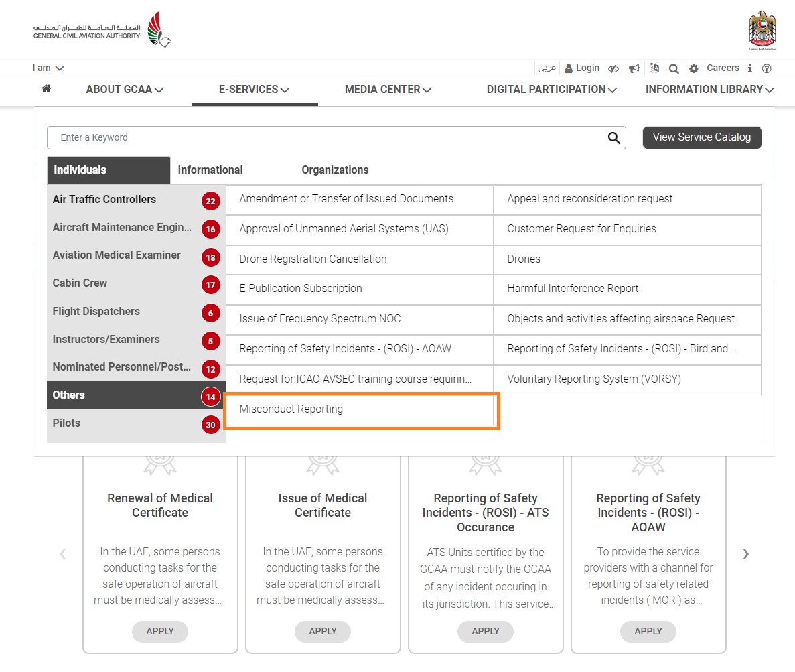Select Nominated Personnel/Post category
This screenshot has height=672, width=795.
click(x=136, y=367)
